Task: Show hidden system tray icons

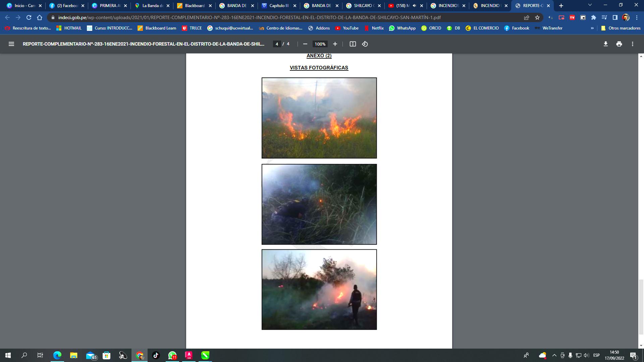Action: point(554,355)
